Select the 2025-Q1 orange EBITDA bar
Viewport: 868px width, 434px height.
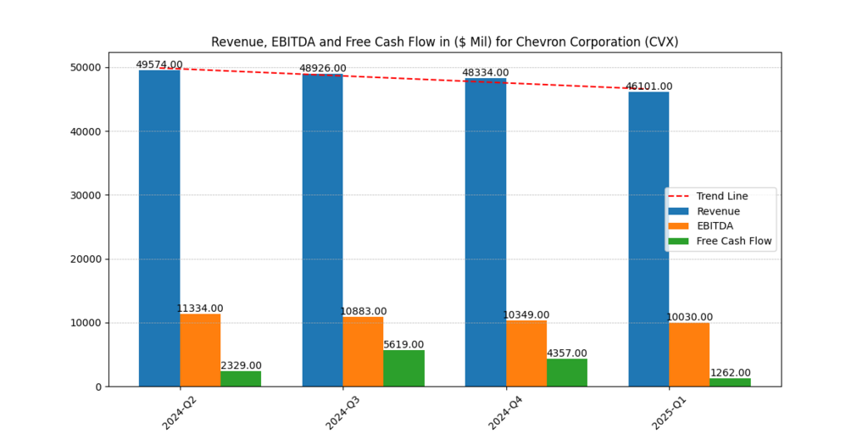pyautogui.click(x=689, y=354)
